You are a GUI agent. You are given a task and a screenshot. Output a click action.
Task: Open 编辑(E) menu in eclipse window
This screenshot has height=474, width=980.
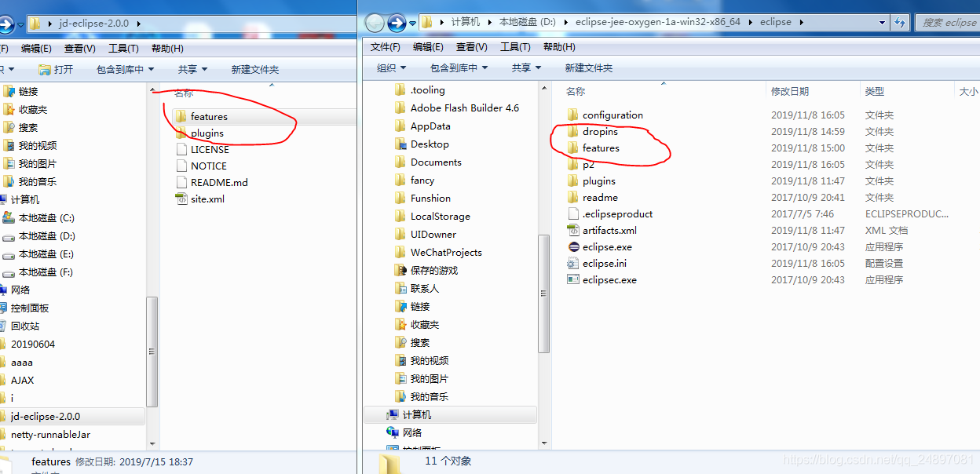pyautogui.click(x=428, y=47)
